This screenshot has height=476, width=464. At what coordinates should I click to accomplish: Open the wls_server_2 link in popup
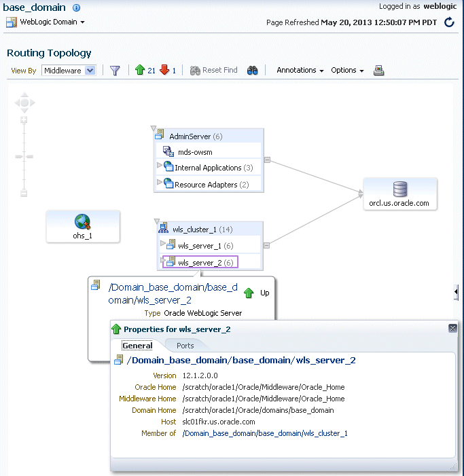point(173,293)
